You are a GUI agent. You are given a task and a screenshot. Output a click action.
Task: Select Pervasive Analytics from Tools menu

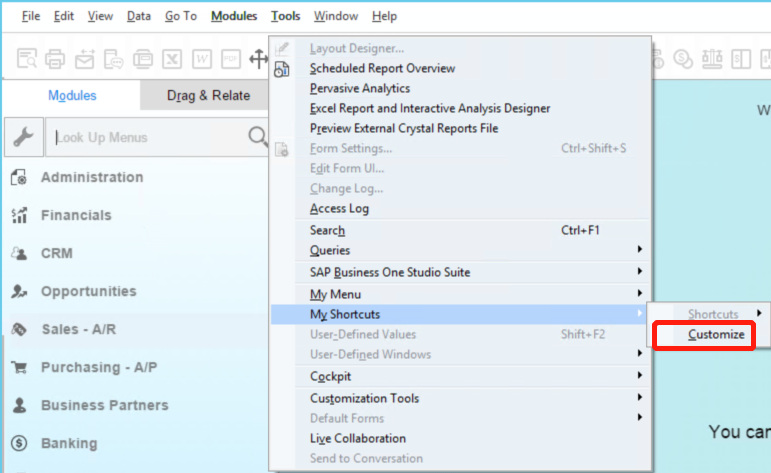point(359,89)
